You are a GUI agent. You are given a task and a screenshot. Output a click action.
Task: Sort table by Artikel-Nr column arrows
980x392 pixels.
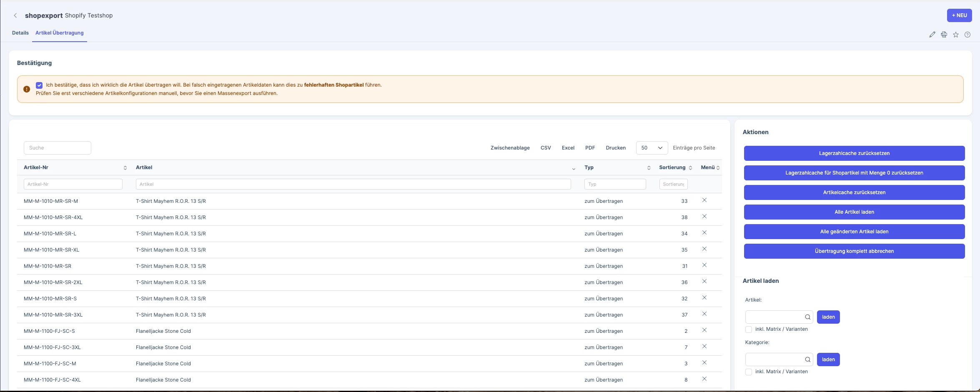click(125, 168)
